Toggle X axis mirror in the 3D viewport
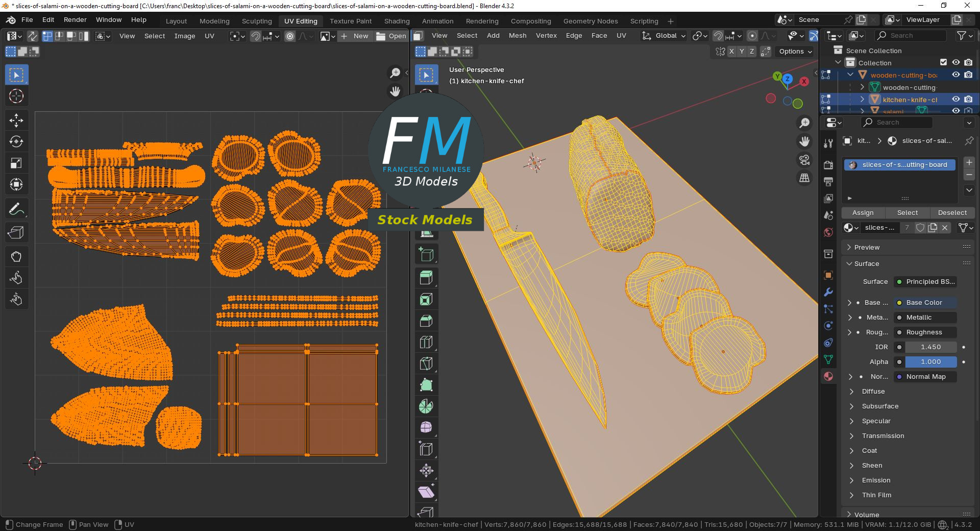980x531 pixels. (731, 52)
